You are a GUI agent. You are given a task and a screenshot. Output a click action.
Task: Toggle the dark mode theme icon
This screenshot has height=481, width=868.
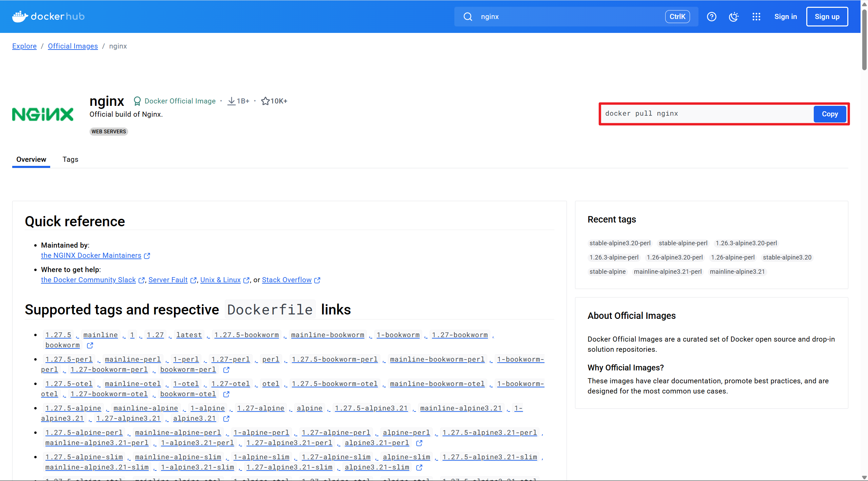[734, 17]
